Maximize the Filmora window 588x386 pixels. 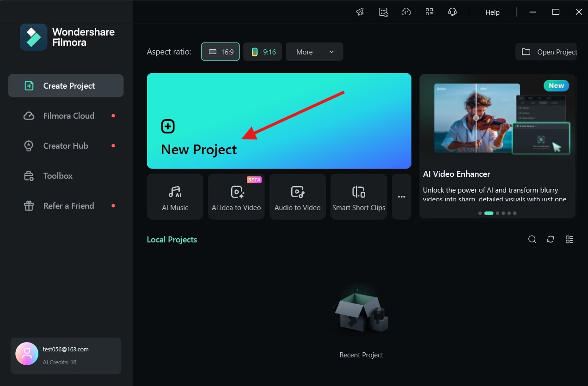click(556, 12)
